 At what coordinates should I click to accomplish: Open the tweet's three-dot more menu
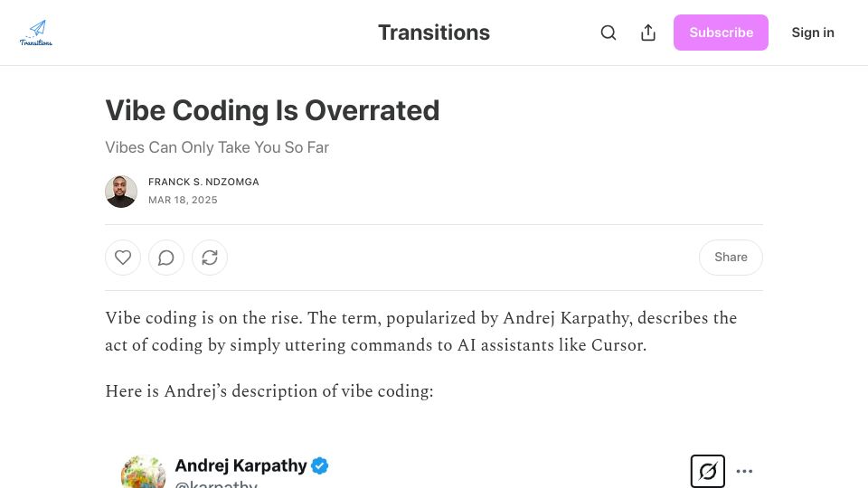point(744,472)
